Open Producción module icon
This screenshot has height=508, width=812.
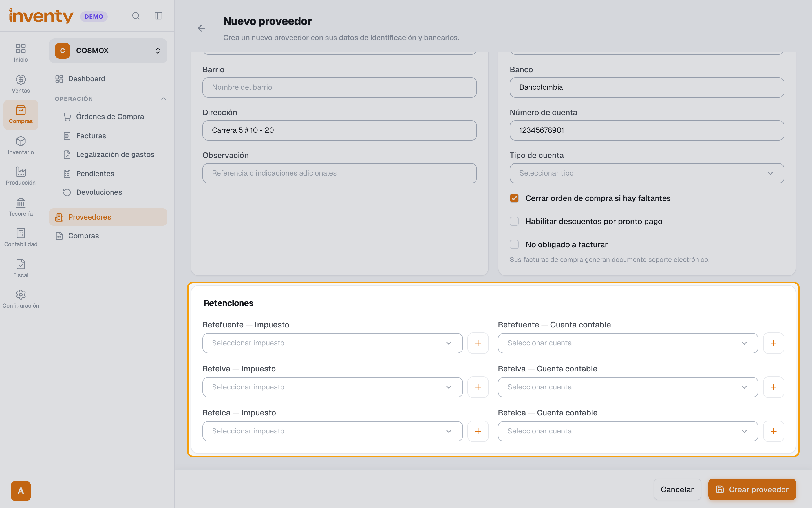pos(21,176)
